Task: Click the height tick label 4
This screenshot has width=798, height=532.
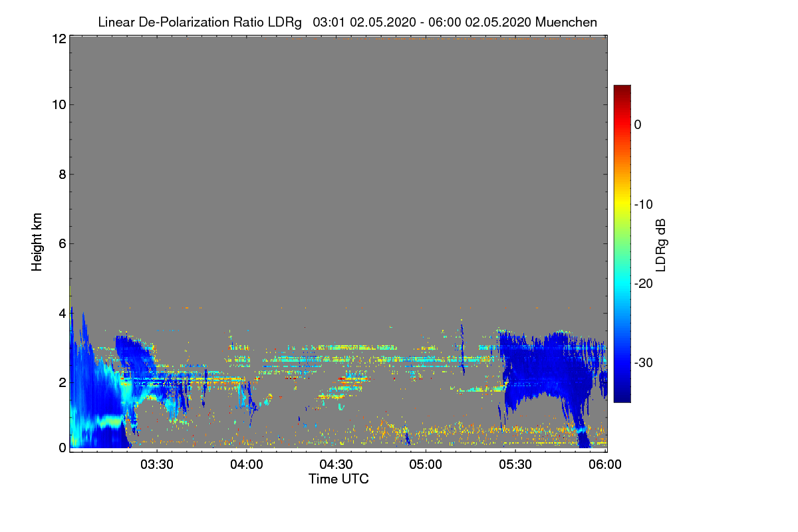Action: point(62,313)
